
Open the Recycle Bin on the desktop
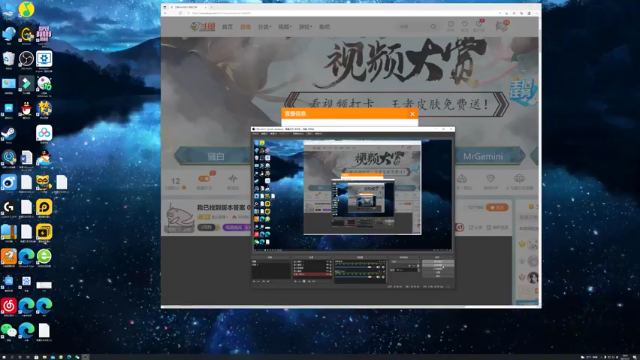9,59
